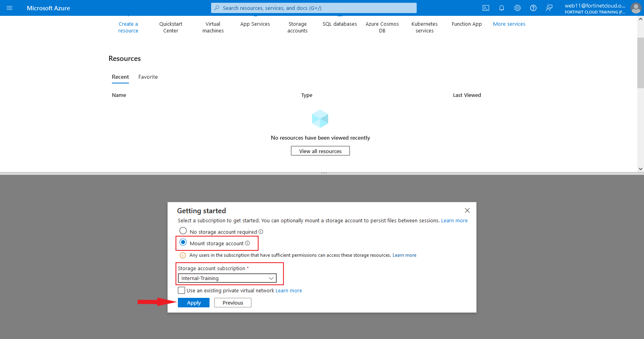
Task: Select No storage account required option
Action: [183, 231]
